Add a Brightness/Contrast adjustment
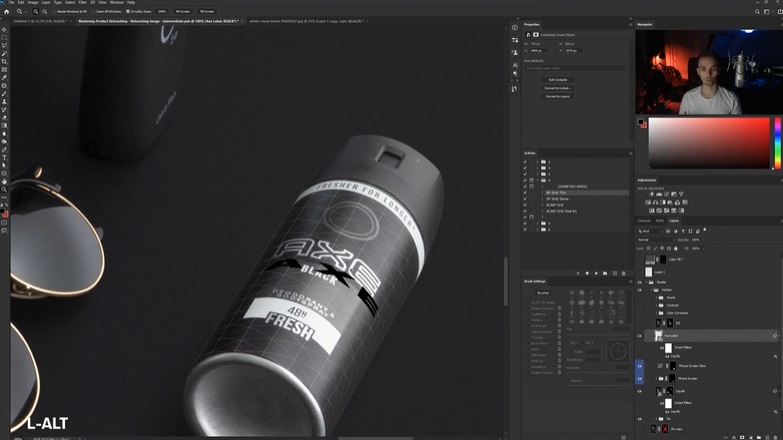The width and height of the screenshot is (783, 440). pos(651,194)
